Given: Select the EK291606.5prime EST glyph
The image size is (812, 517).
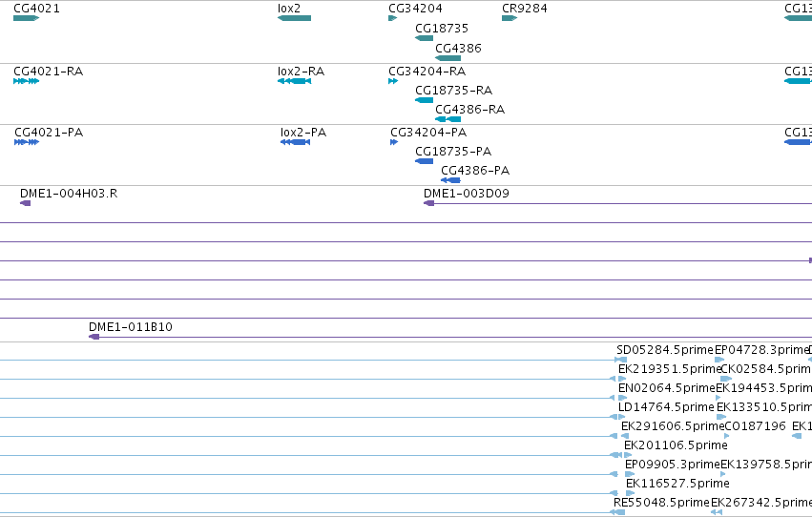Looking at the screenshot, I should 625,436.
